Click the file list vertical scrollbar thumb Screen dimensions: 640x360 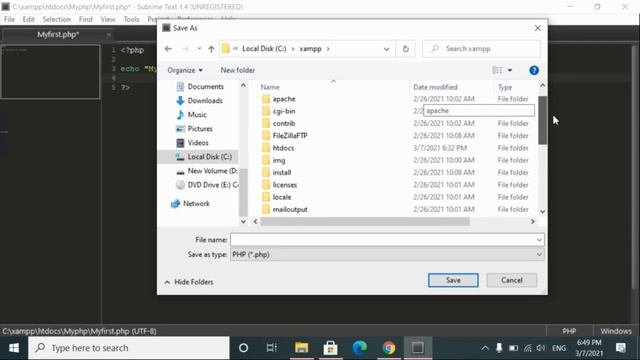coord(542,120)
